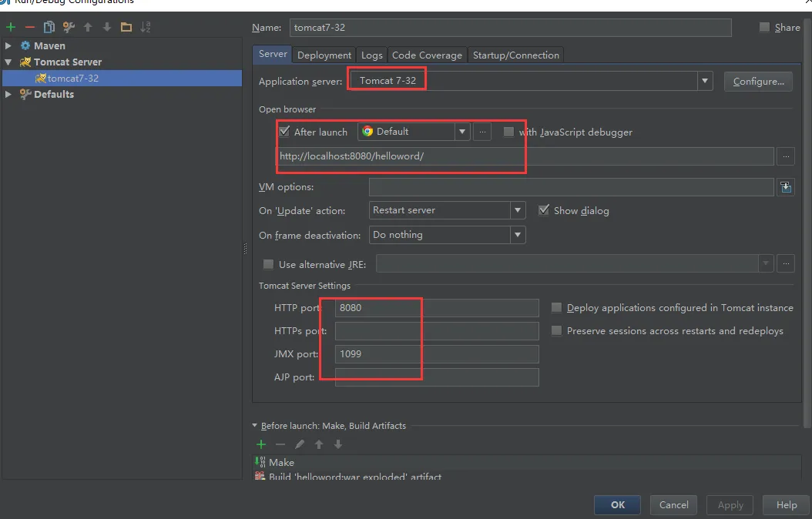Click the Configure... button

[x=758, y=82]
